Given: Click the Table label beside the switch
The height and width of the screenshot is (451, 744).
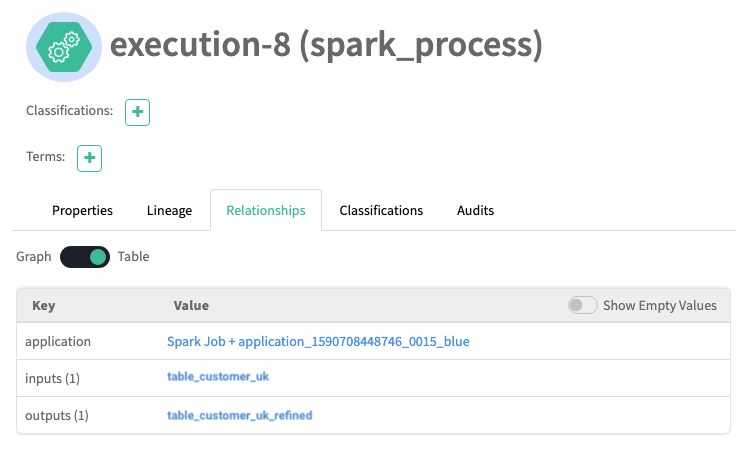Looking at the screenshot, I should click(133, 257).
